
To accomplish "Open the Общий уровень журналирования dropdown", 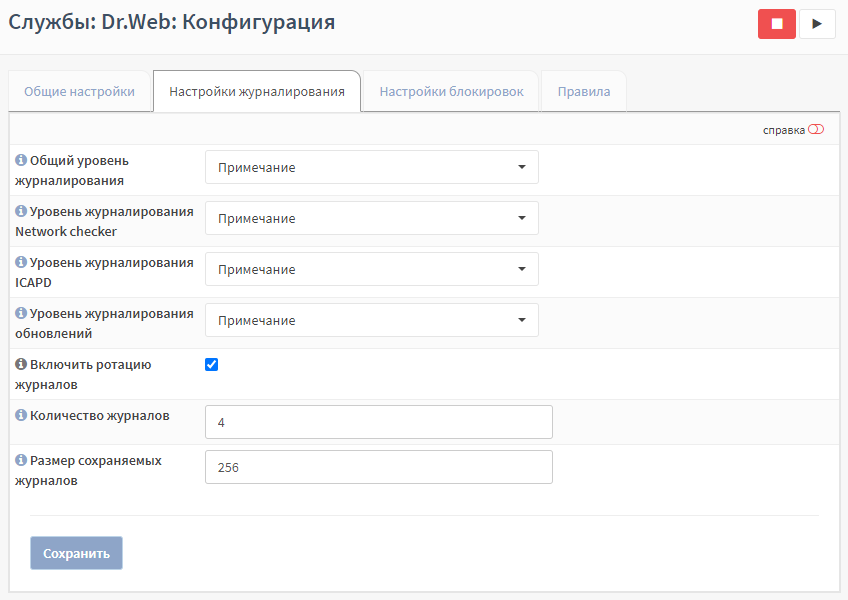I will pyautogui.click(x=372, y=167).
